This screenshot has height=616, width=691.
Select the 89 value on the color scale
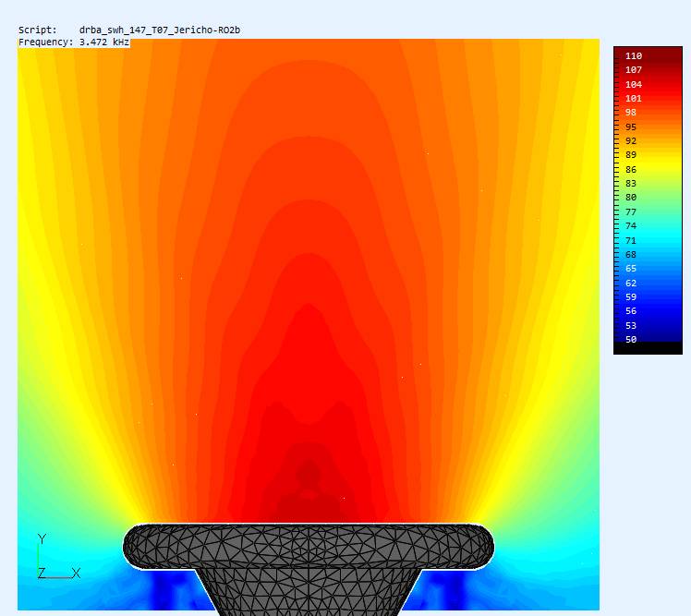point(631,154)
